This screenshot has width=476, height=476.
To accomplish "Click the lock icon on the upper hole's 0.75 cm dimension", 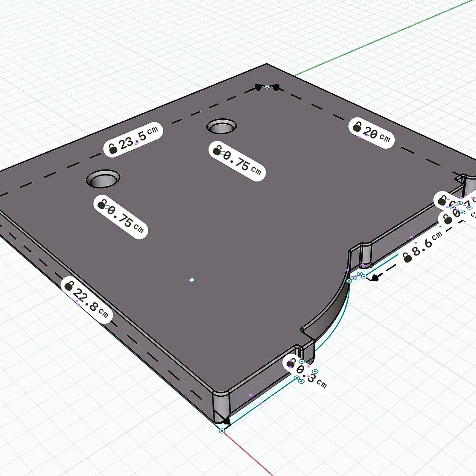I will 217,150.
